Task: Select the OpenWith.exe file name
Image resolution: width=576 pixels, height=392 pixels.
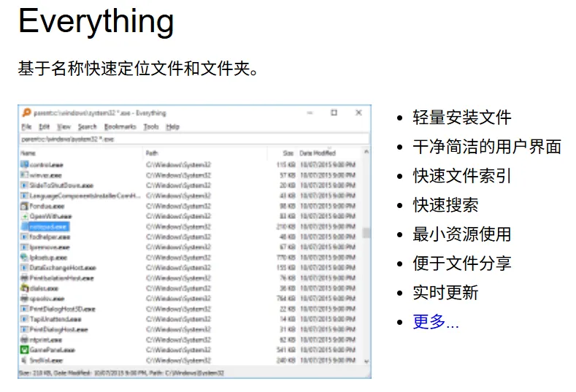Action: pyautogui.click(x=50, y=216)
